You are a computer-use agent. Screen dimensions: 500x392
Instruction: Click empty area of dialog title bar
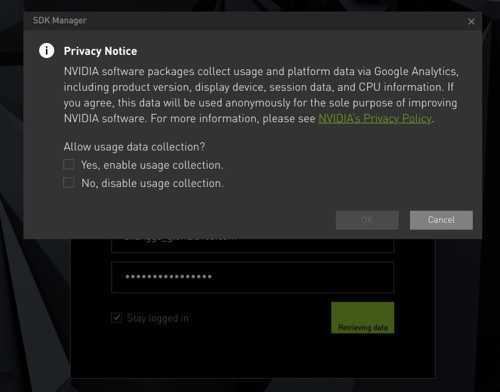[267, 21]
